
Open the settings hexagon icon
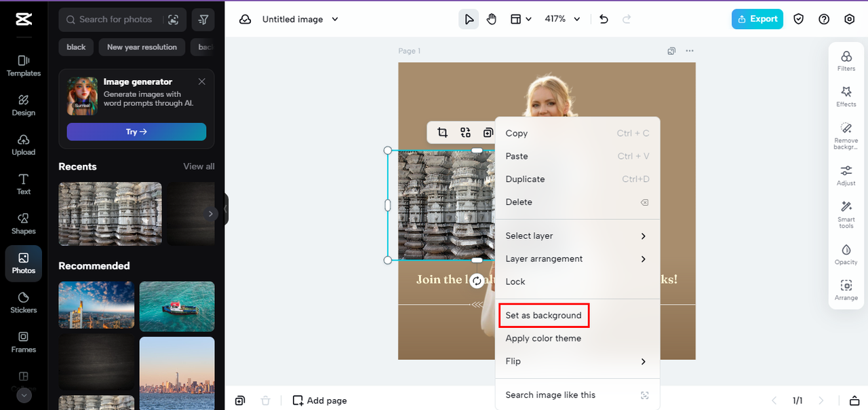point(850,19)
